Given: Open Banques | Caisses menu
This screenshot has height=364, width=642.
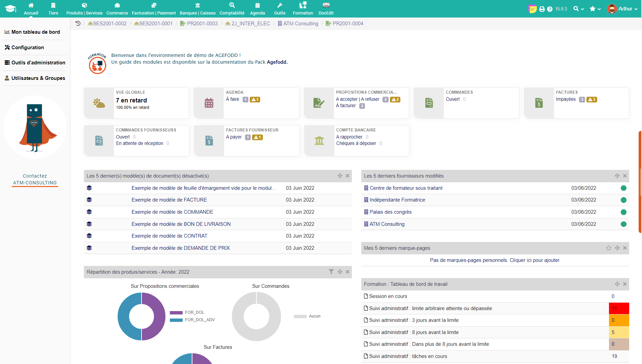Looking at the screenshot, I should coord(197,9).
